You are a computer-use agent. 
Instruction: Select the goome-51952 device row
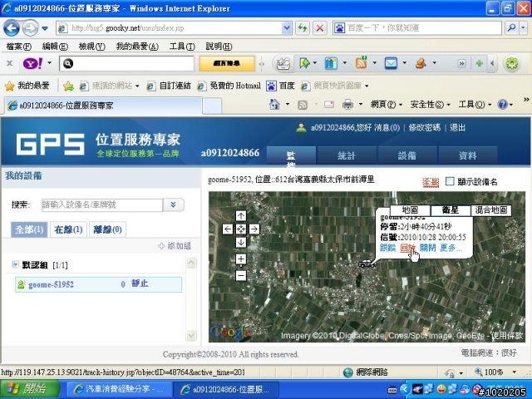tap(98, 284)
